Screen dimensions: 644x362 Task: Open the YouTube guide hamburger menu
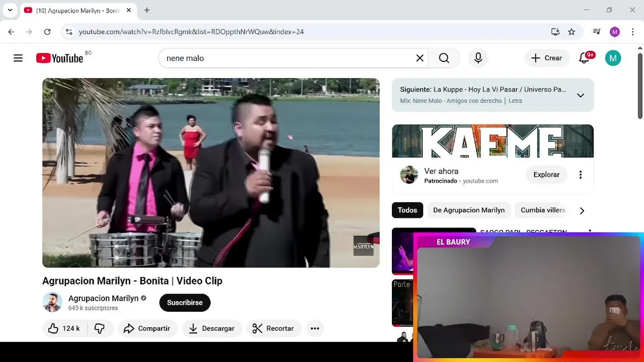click(18, 58)
